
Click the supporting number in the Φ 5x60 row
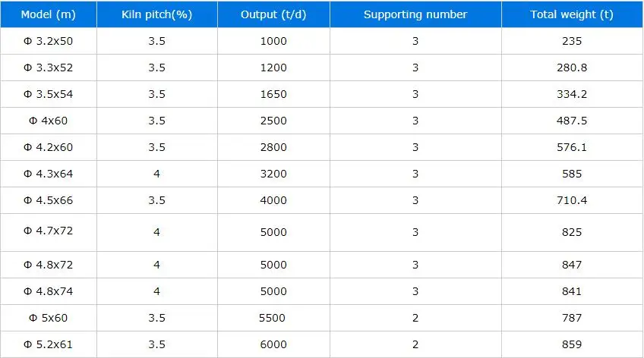click(415, 318)
